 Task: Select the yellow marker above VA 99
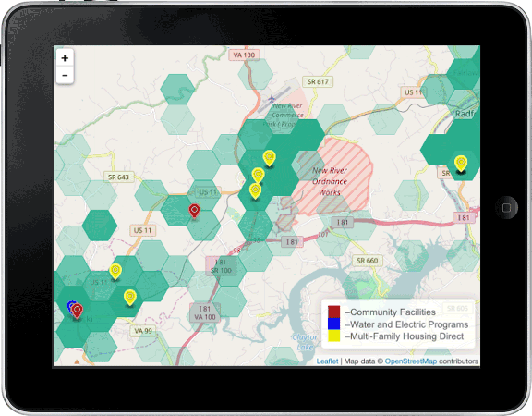[x=130, y=298]
